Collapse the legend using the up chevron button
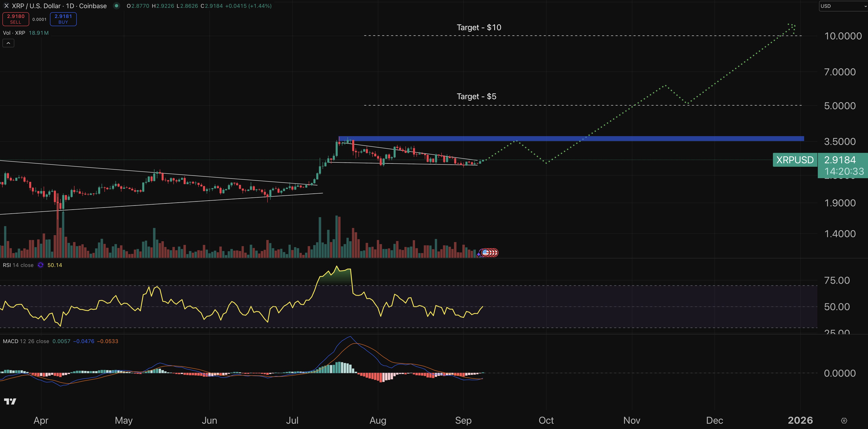Image resolution: width=868 pixels, height=429 pixels. 8,43
